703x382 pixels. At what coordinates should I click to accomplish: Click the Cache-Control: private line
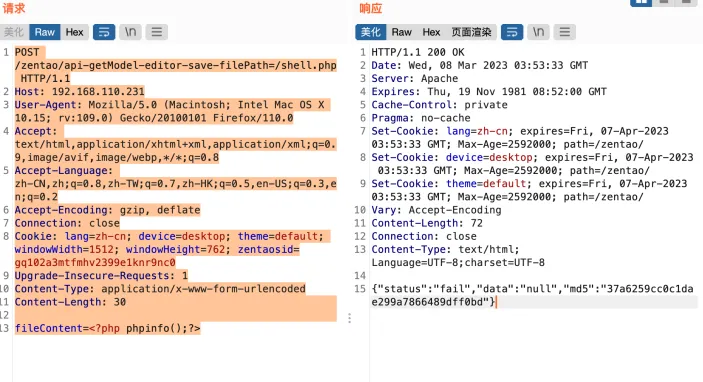(x=439, y=105)
